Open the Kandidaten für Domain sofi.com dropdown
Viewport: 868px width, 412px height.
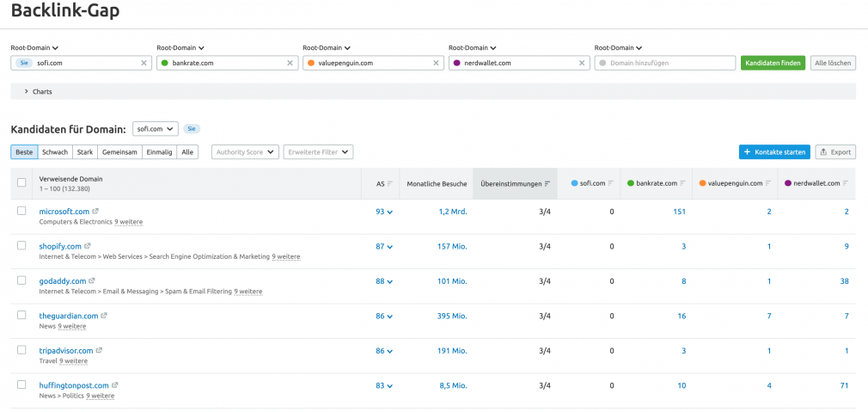tap(155, 129)
